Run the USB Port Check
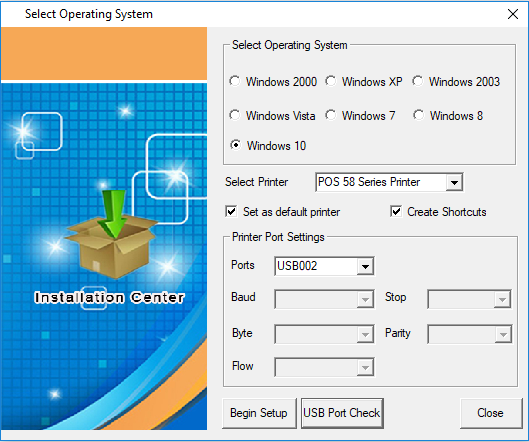 coord(342,413)
